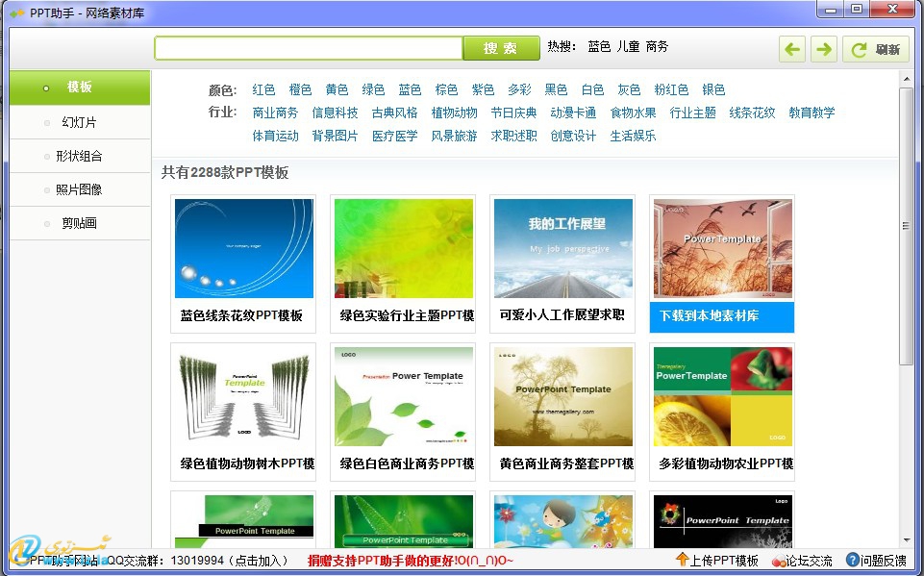Screen dimensions: 924x576
Task: Select industry 生活娱乐
Action: pos(633,137)
